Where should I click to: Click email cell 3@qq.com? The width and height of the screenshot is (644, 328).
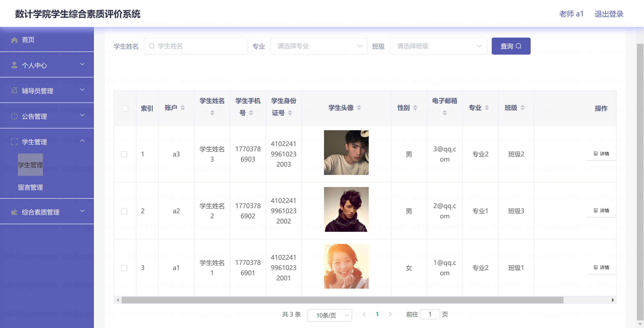click(x=445, y=154)
